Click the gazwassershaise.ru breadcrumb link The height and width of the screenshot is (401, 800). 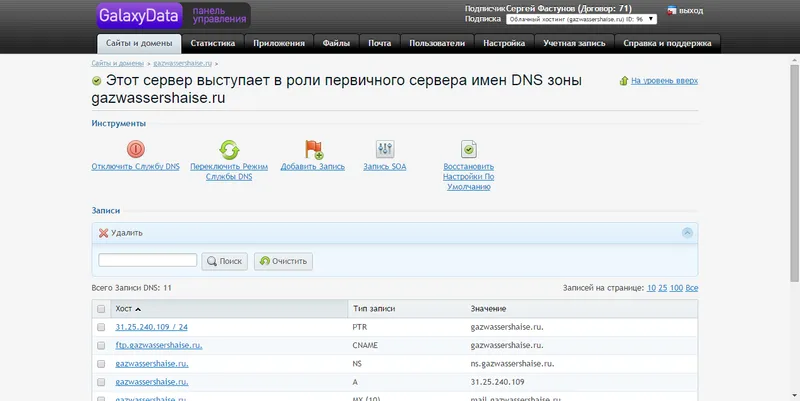[183, 64]
